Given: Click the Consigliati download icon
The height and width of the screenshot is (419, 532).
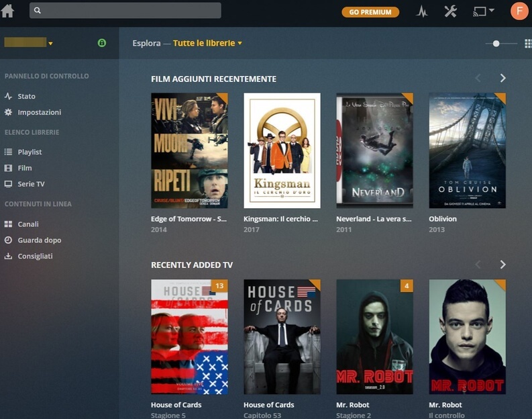Looking at the screenshot, I should click(9, 256).
